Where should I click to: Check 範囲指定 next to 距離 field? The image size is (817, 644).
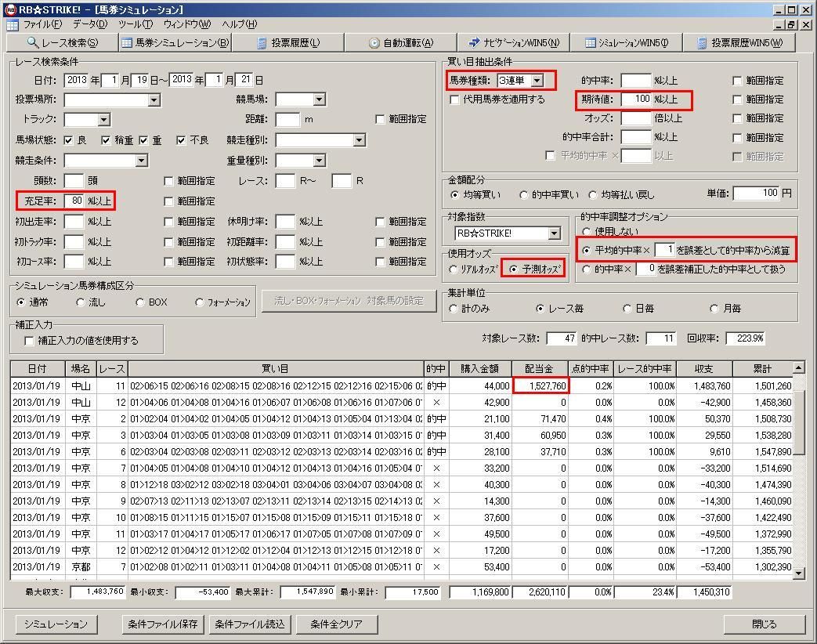click(380, 119)
